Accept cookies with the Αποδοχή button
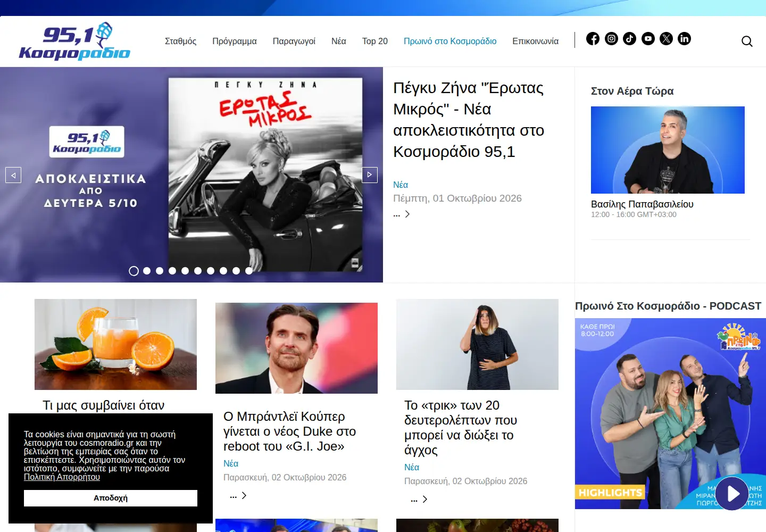The height and width of the screenshot is (532, 766). (111, 498)
